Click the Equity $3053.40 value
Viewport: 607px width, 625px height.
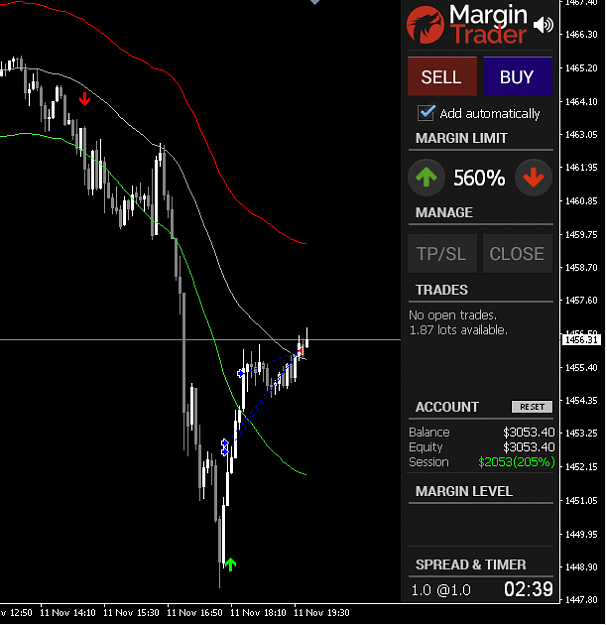528,447
